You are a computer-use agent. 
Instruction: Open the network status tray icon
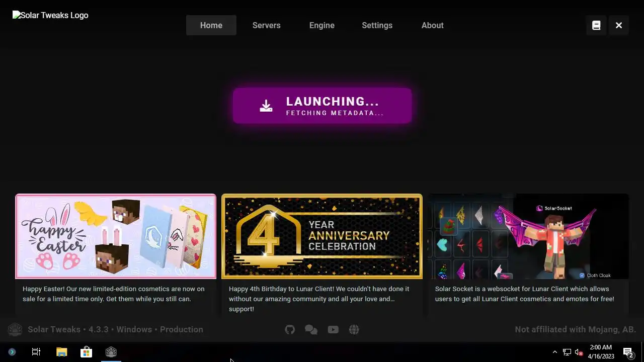(567, 352)
